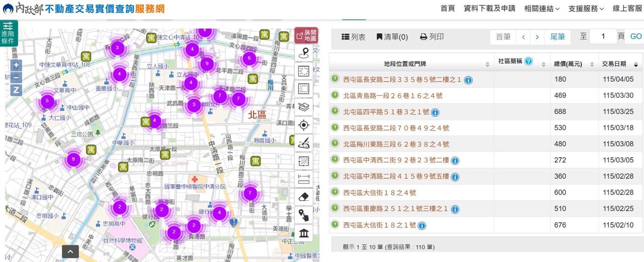Expand row for 西屯區長安路二段３３５巷５號二樓之１

335,79
